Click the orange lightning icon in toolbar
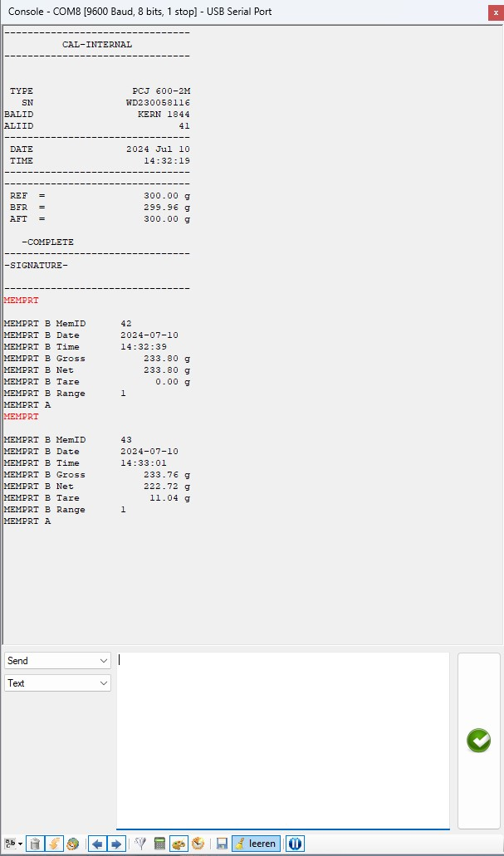Screen dimensions: 504x856 click(x=54, y=844)
